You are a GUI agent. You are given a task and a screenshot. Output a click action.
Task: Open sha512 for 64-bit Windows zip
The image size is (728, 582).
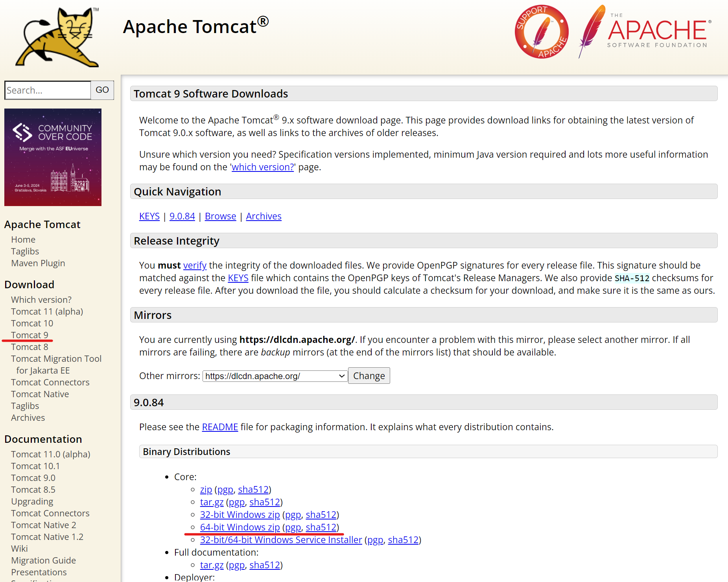321,527
